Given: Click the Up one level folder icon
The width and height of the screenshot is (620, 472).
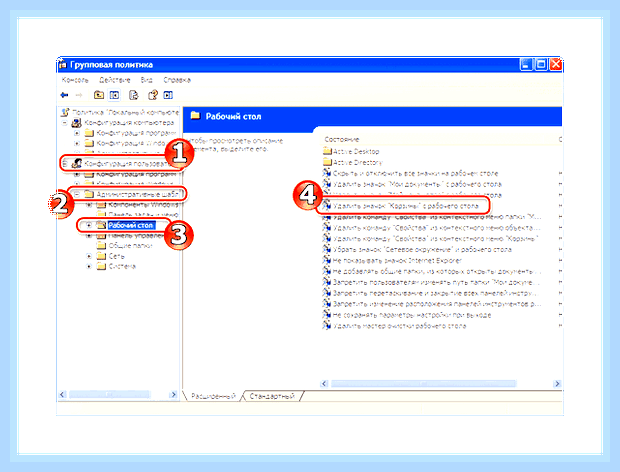Looking at the screenshot, I should (x=98, y=95).
